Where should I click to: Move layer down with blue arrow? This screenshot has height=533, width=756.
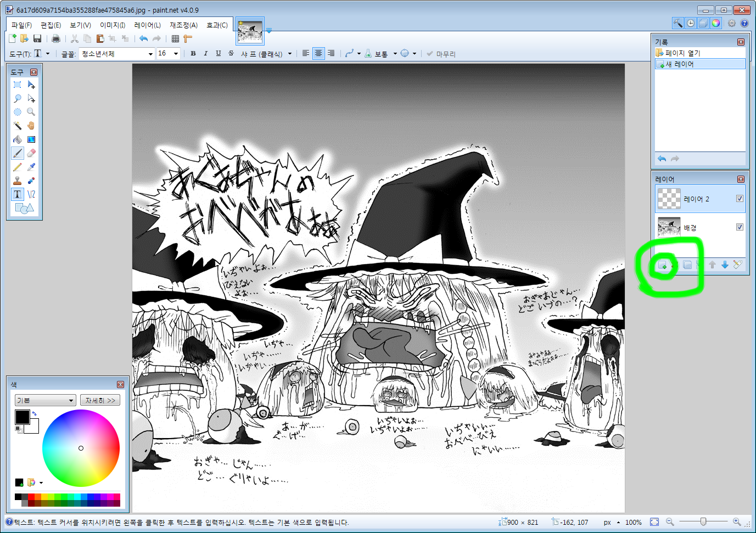[x=725, y=265]
